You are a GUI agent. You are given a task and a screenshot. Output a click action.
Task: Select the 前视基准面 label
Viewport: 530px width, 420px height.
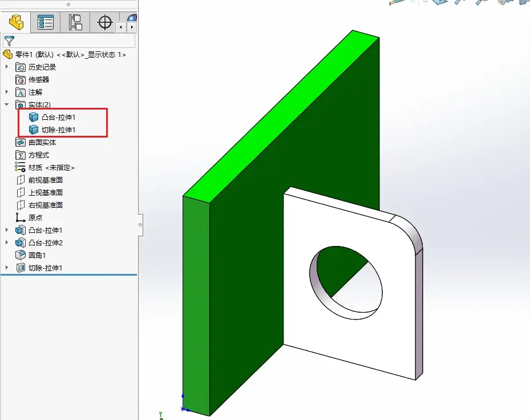(46, 180)
